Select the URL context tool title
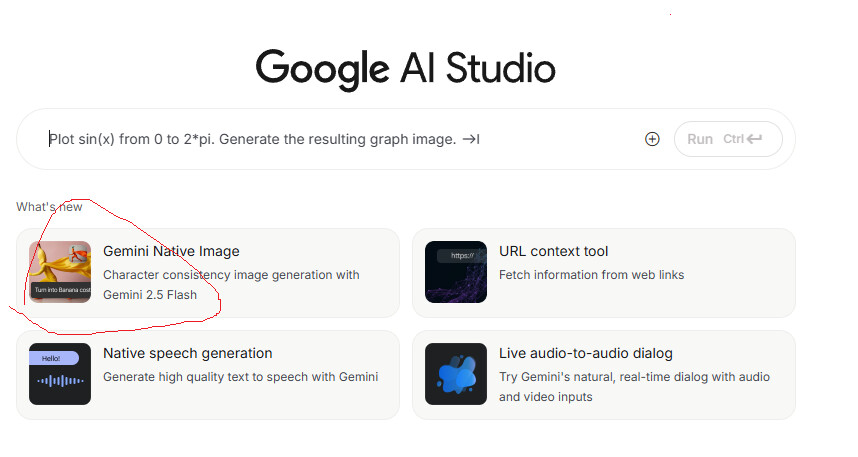 pos(553,251)
